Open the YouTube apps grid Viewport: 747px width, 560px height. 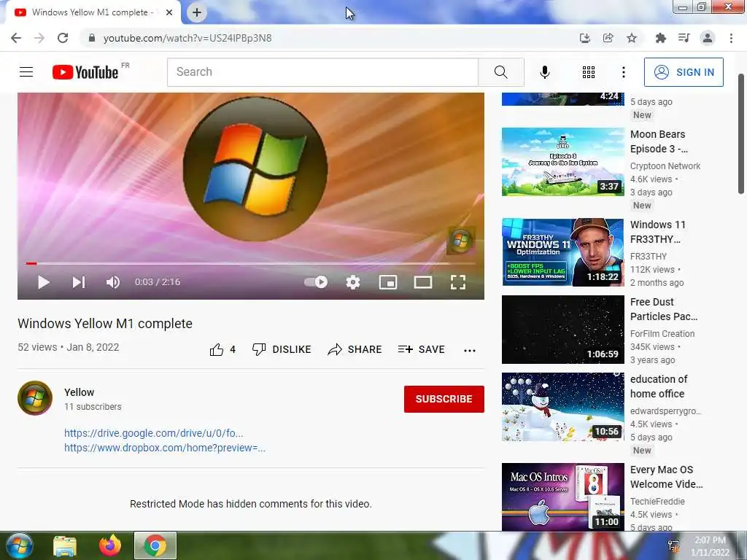[589, 72]
